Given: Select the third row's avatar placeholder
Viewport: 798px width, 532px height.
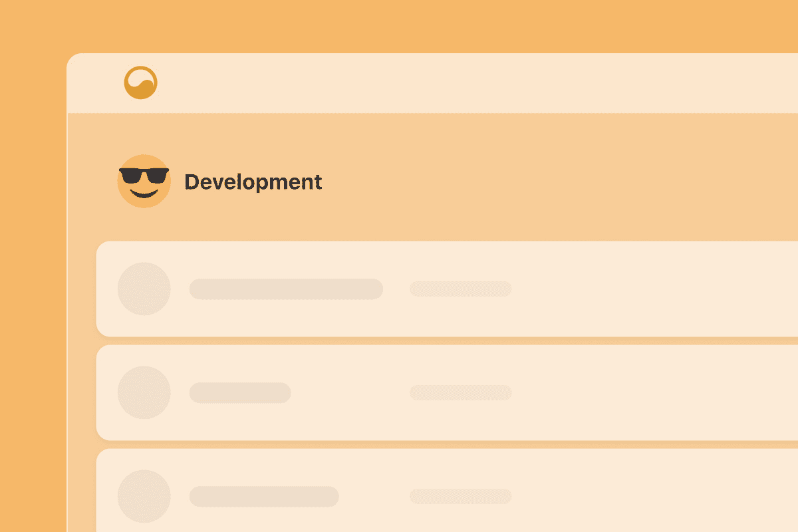Looking at the screenshot, I should click(x=144, y=496).
